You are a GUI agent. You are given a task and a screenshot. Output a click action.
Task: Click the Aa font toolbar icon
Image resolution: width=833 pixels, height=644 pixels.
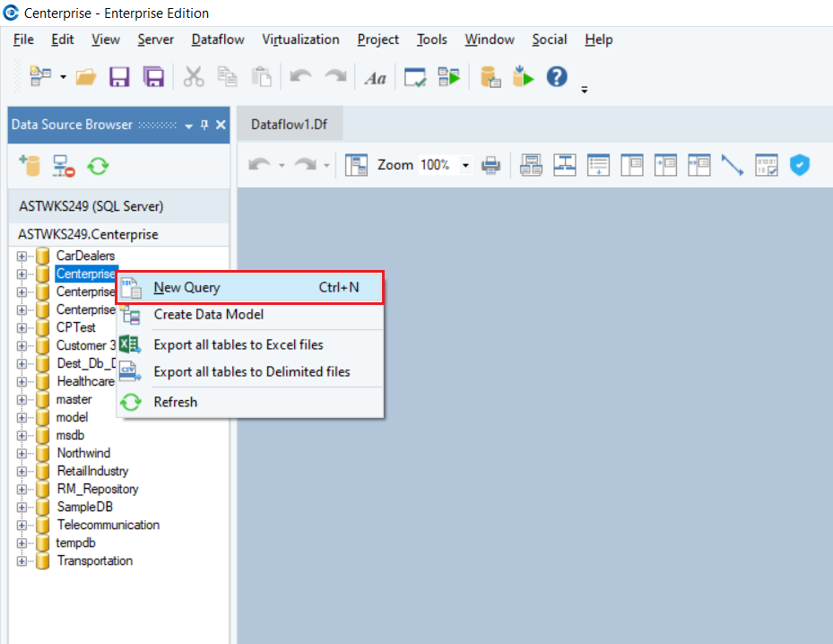375,78
